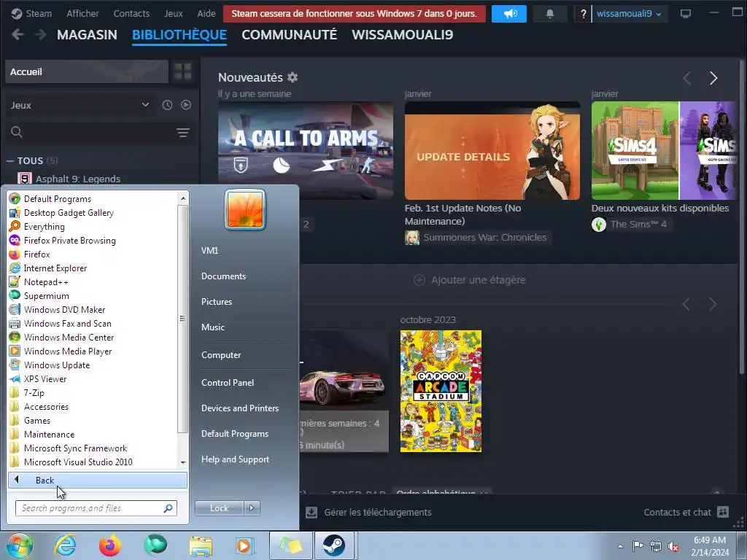The image size is (747, 560).
Task: Show next Nouveautés items arrow
Action: coord(713,78)
